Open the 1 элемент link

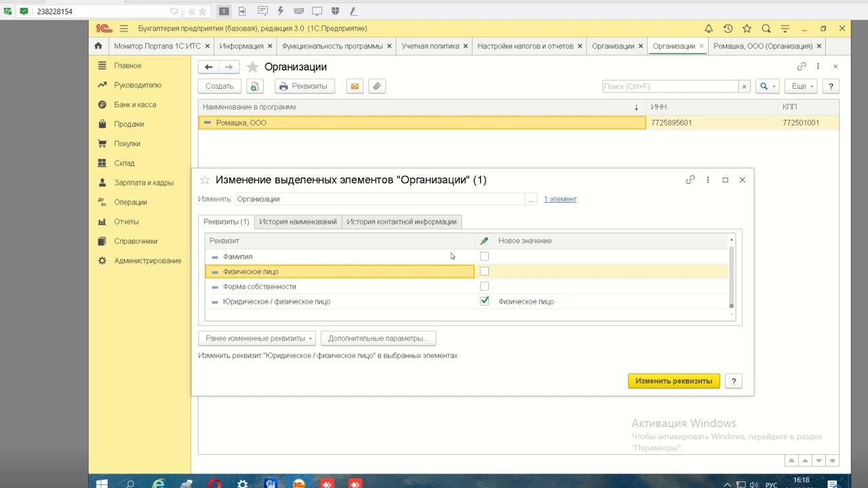click(x=560, y=199)
